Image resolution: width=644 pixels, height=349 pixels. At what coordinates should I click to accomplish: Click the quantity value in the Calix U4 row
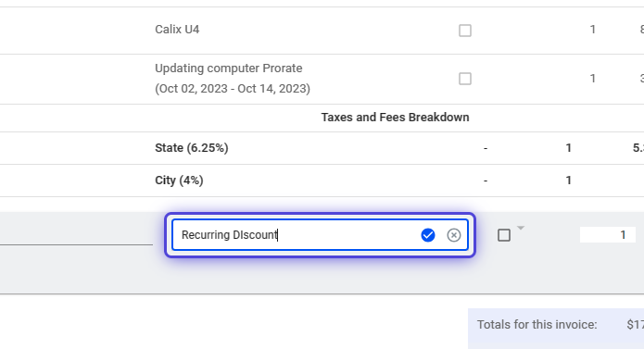[593, 30]
